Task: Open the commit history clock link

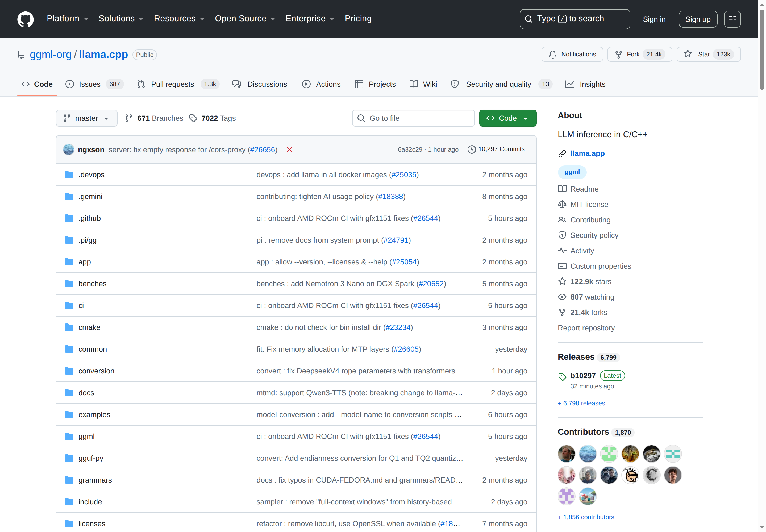Action: coord(496,149)
